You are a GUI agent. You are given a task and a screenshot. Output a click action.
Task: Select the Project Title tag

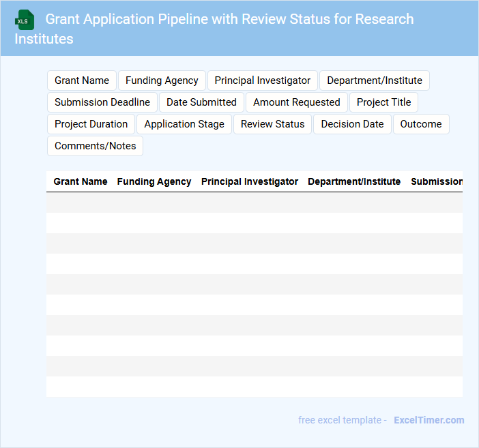point(383,102)
